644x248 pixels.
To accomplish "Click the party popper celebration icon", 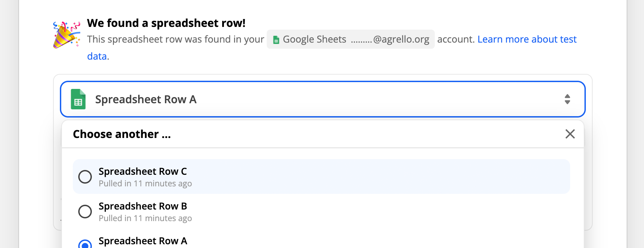I will (67, 35).
